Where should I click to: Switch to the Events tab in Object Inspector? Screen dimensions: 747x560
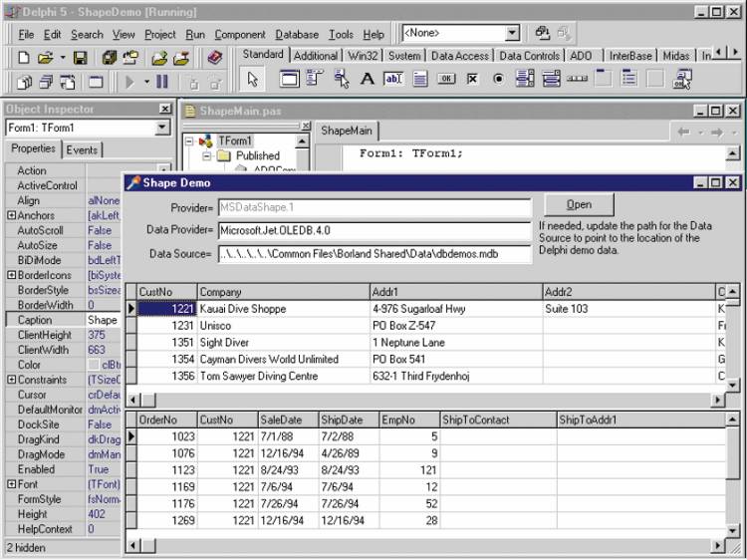[82, 150]
